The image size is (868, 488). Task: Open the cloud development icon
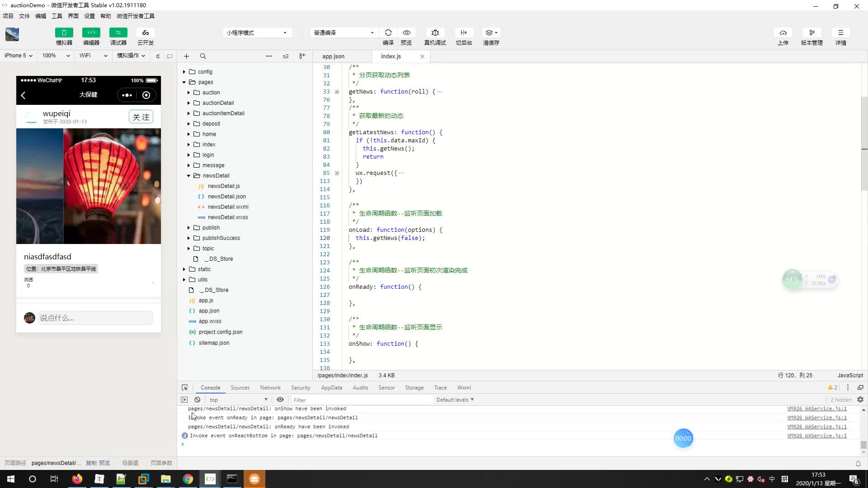point(146,33)
